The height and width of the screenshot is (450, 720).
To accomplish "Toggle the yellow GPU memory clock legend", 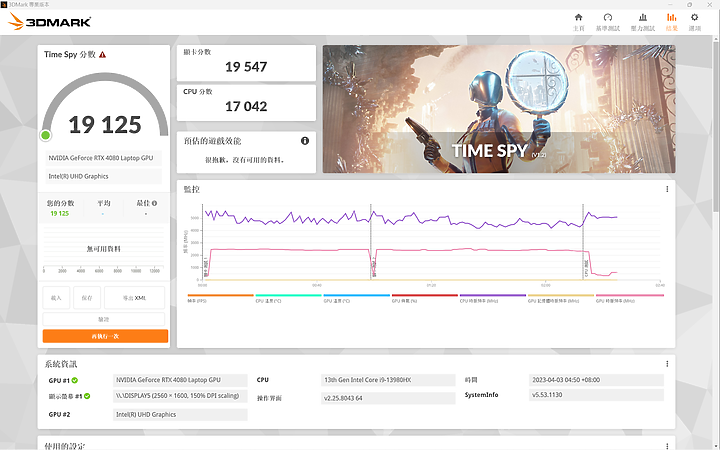I will (x=561, y=295).
